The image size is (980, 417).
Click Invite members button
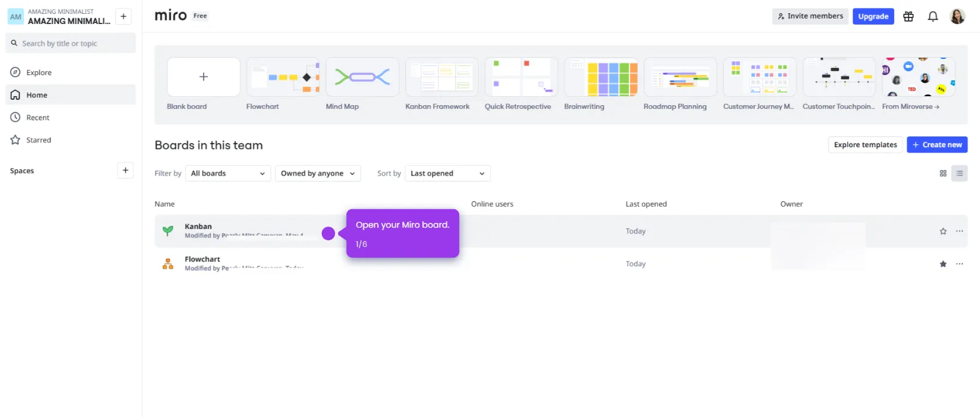[x=810, y=16]
